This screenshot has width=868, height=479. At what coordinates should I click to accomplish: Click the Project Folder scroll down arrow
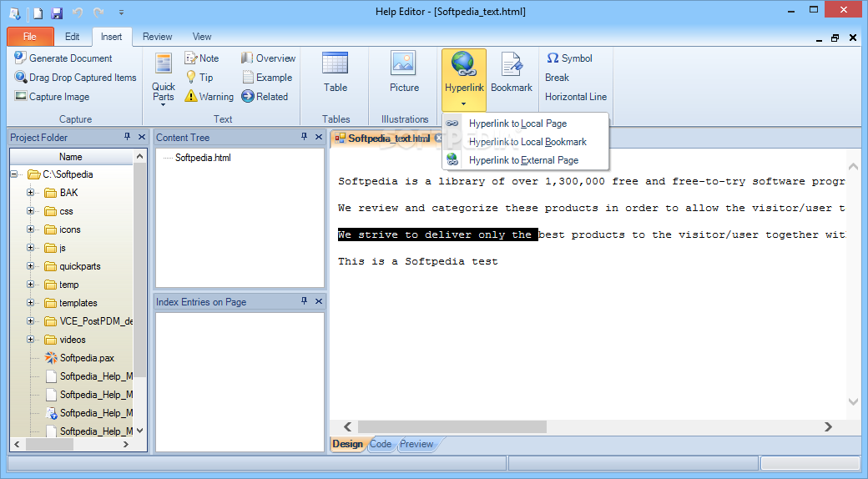click(140, 431)
